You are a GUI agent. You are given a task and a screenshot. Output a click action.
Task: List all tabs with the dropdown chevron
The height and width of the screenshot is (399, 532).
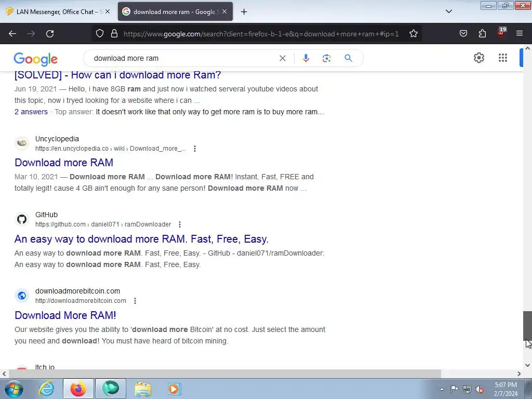coord(448,11)
